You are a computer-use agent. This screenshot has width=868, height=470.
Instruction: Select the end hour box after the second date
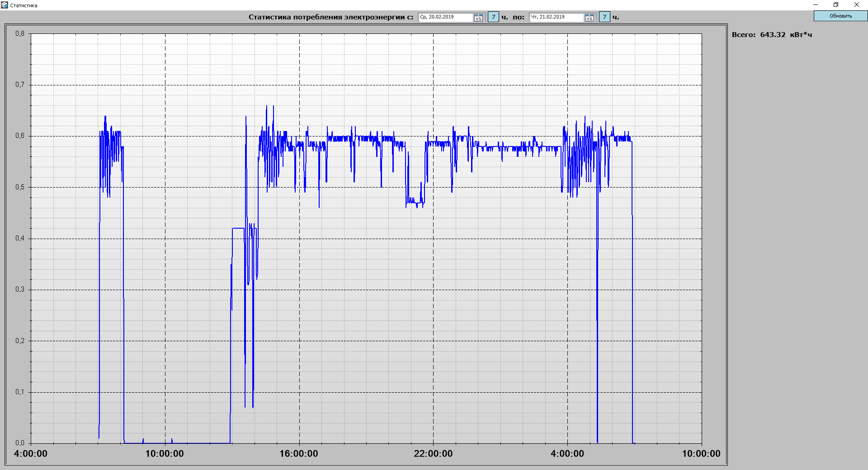(x=604, y=17)
